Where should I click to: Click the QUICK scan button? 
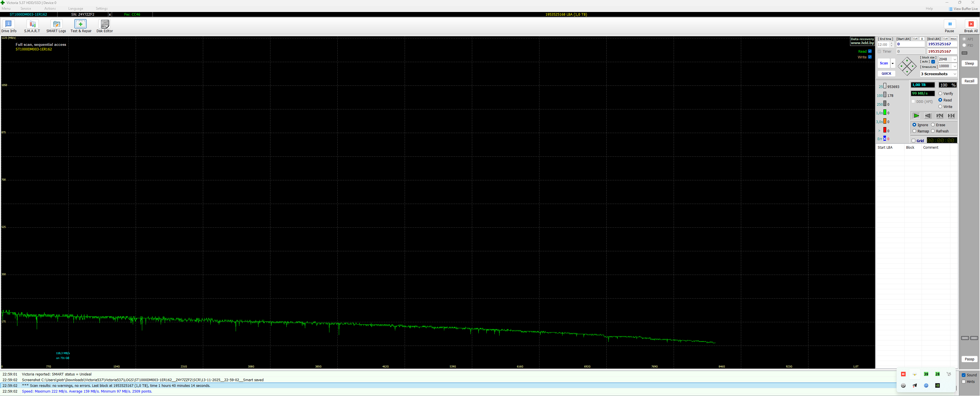point(886,74)
